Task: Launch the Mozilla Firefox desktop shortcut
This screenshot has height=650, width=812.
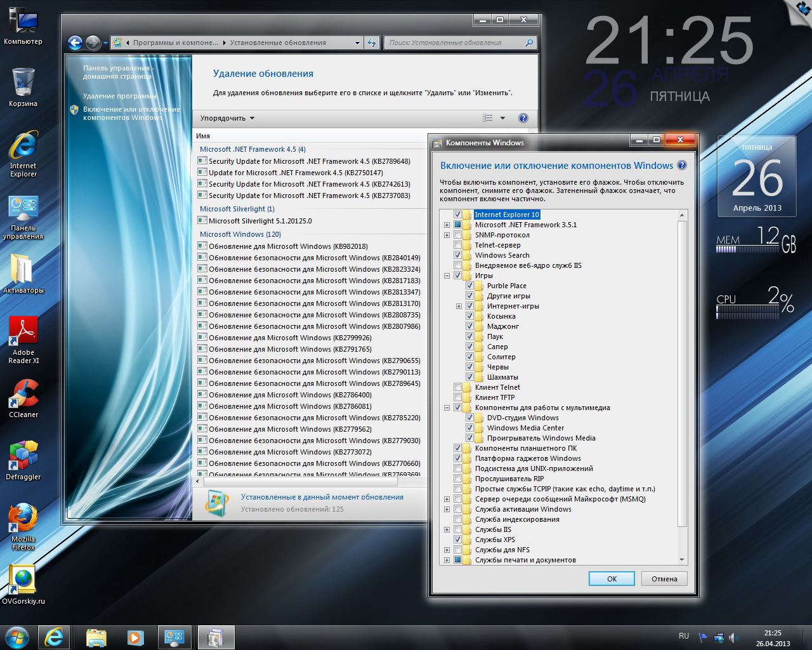Action: point(23,526)
